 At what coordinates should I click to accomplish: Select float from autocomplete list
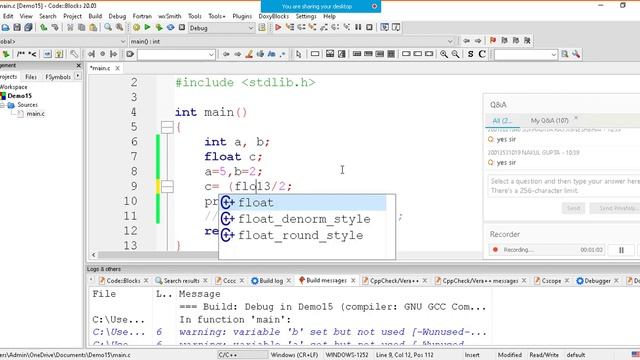(303, 203)
